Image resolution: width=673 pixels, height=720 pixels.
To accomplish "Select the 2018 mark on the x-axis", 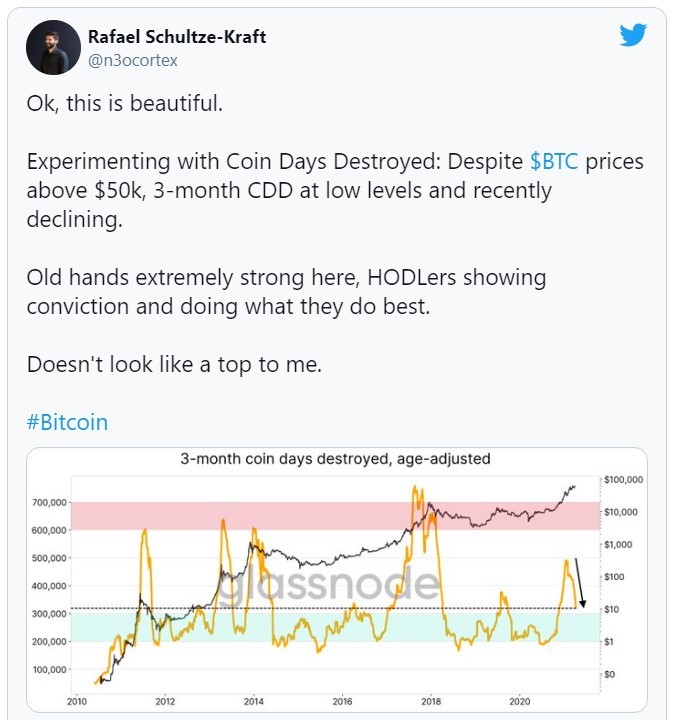I will pyautogui.click(x=431, y=701).
